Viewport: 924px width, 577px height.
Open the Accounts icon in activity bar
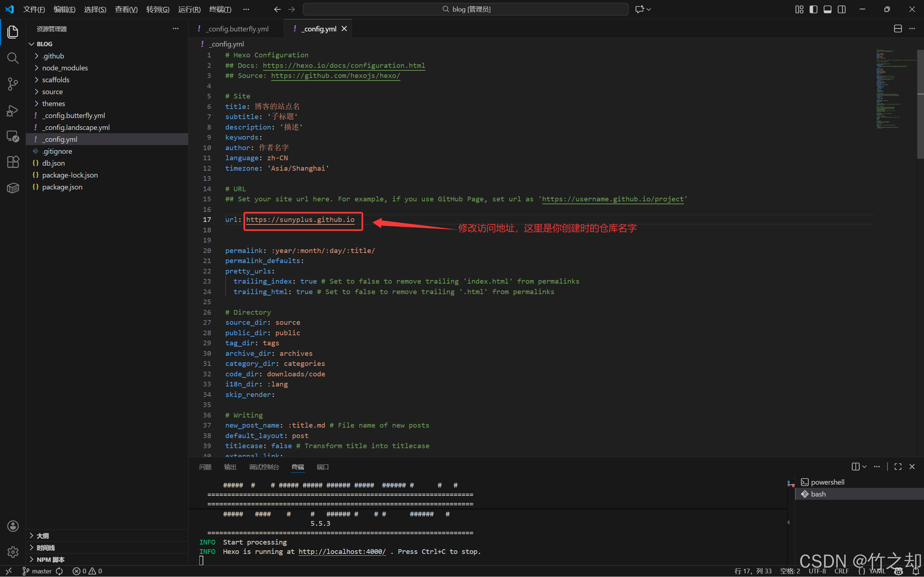(13, 526)
